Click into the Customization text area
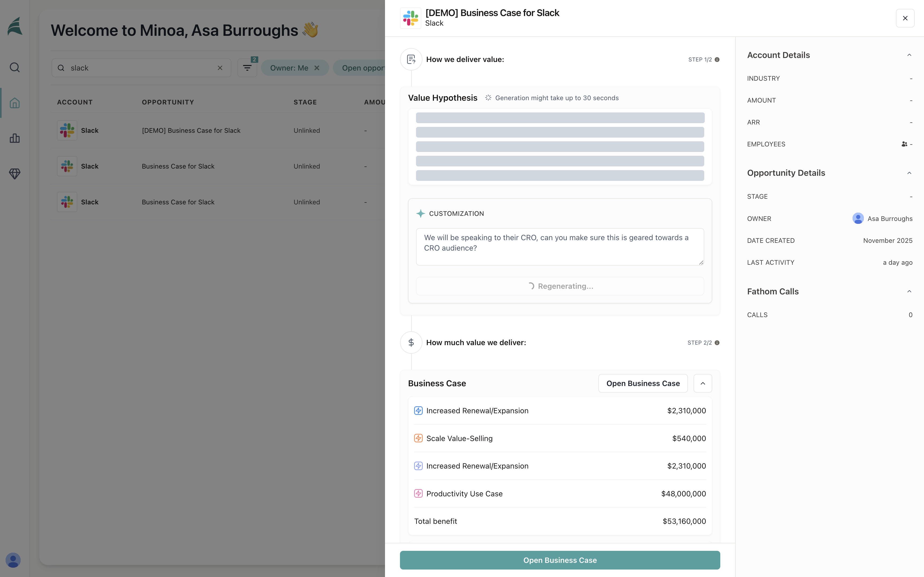The image size is (924, 577). pos(560,247)
